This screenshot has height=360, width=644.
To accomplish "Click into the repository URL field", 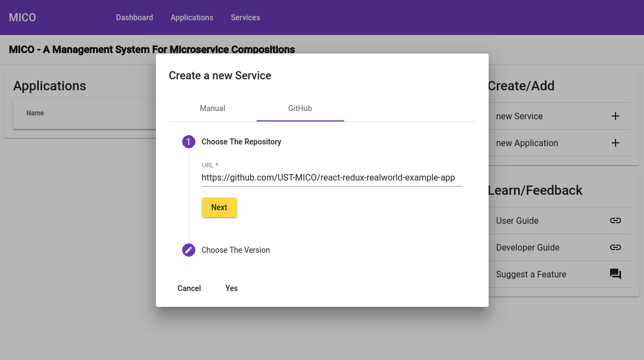I will (332, 178).
